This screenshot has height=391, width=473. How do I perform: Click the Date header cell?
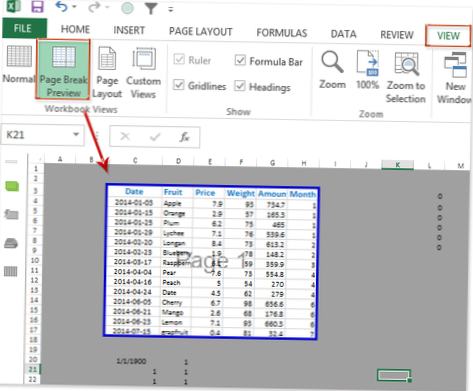134,191
